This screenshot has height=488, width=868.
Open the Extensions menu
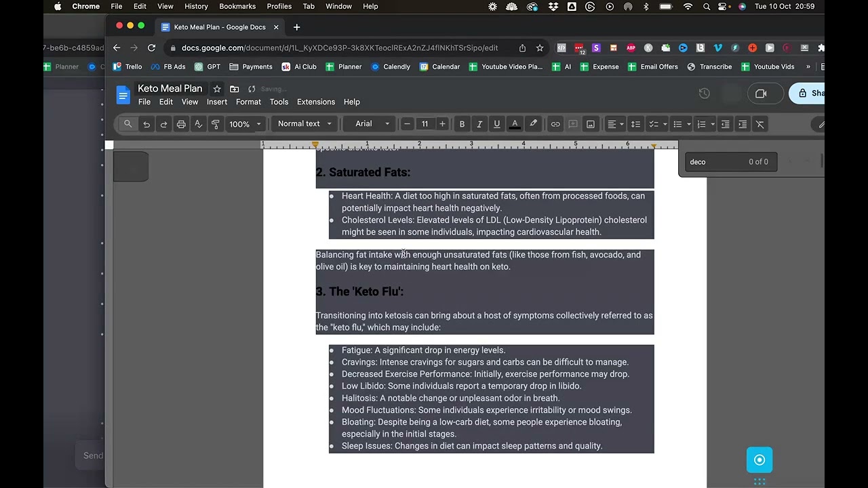pyautogui.click(x=316, y=102)
